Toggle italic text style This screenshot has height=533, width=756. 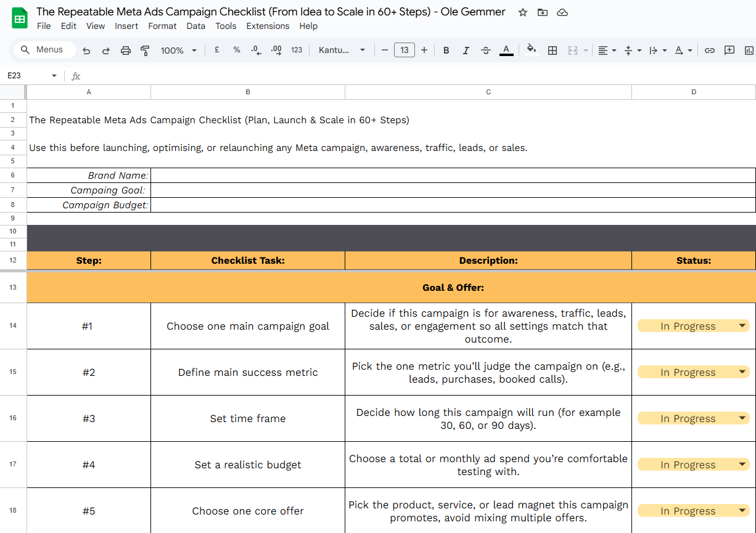pyautogui.click(x=466, y=51)
